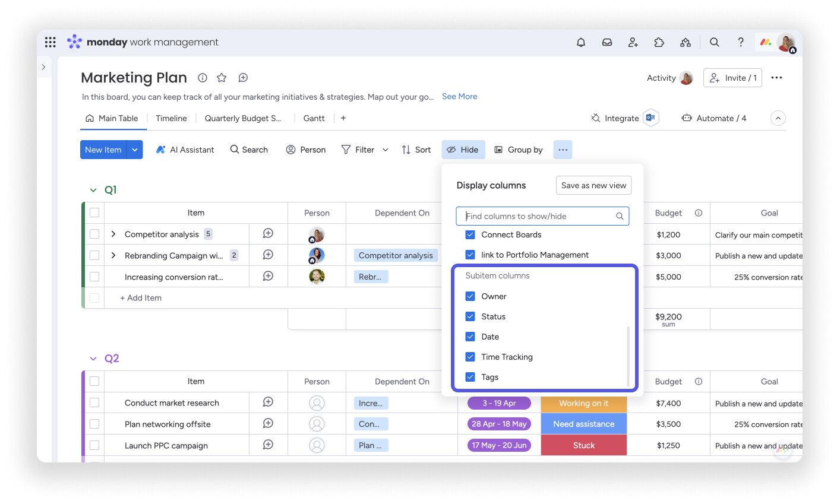Screen dimensions: 837x504
Task: Open the nine-dot apps grid menu
Action: pos(50,42)
